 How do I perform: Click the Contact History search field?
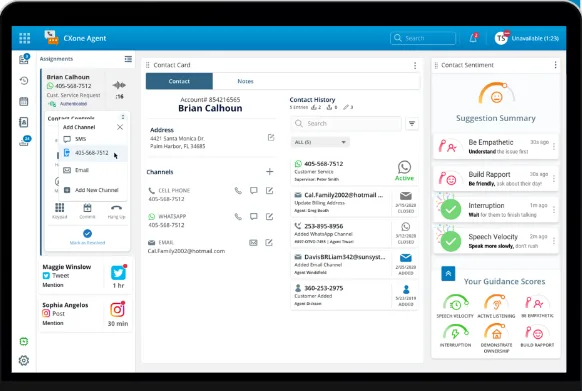point(346,123)
